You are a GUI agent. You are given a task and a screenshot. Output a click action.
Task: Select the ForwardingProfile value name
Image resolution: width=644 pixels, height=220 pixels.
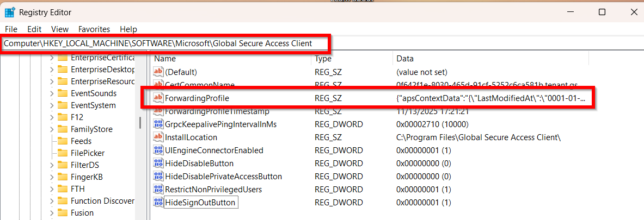197,98
